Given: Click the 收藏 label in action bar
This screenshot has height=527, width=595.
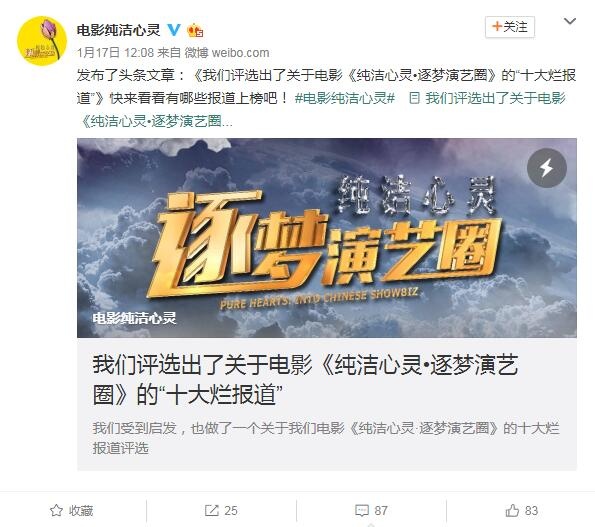Looking at the screenshot, I should pyautogui.click(x=81, y=511).
